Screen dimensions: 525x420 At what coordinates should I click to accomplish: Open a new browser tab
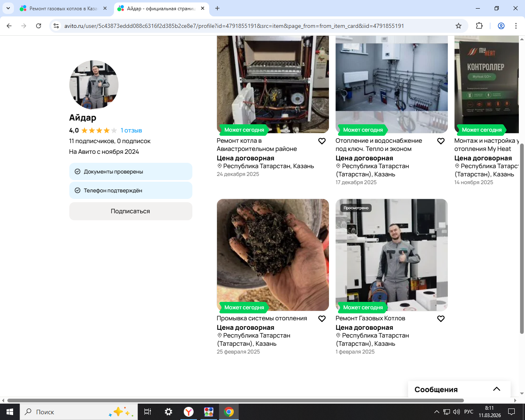pos(217,8)
